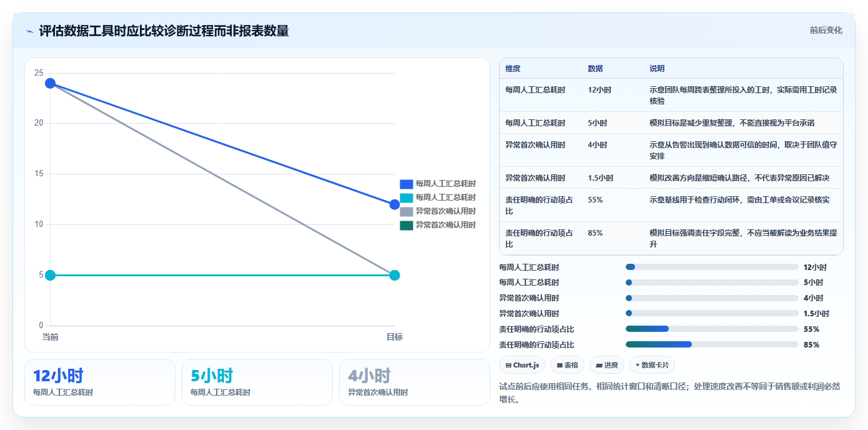Click the 15 y-axis tick label

(x=39, y=174)
